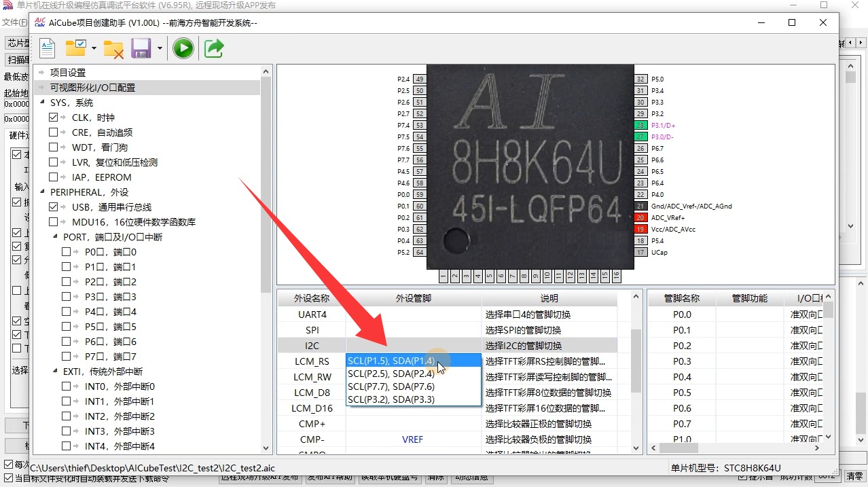Click pin 19 Vcc/ADC_AVcc red box
Image resolution: width=868 pixels, height=487 pixels.
click(x=640, y=229)
